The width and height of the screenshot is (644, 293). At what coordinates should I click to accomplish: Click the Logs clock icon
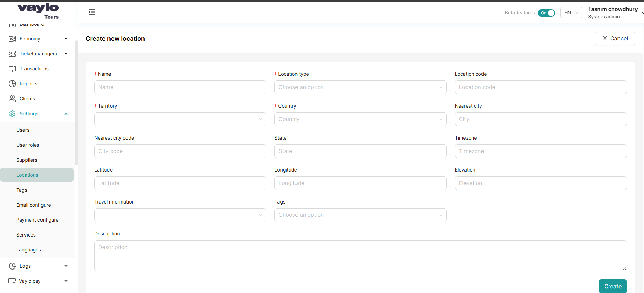tap(12, 266)
